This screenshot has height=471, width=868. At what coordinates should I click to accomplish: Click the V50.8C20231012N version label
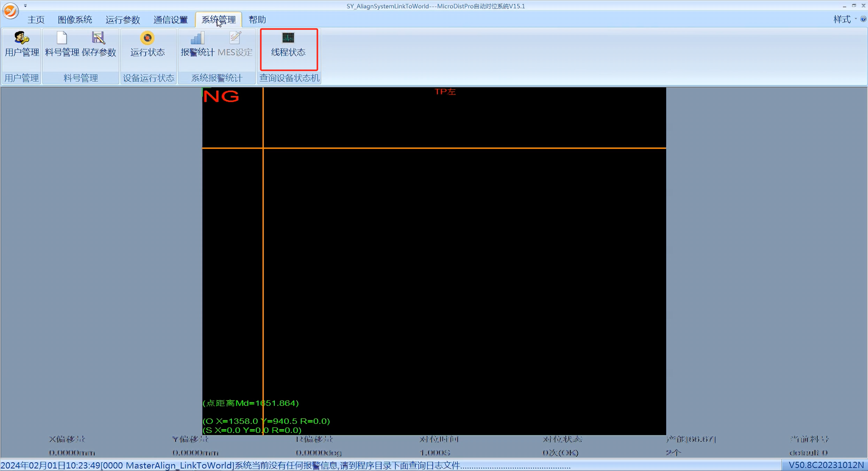click(x=826, y=465)
